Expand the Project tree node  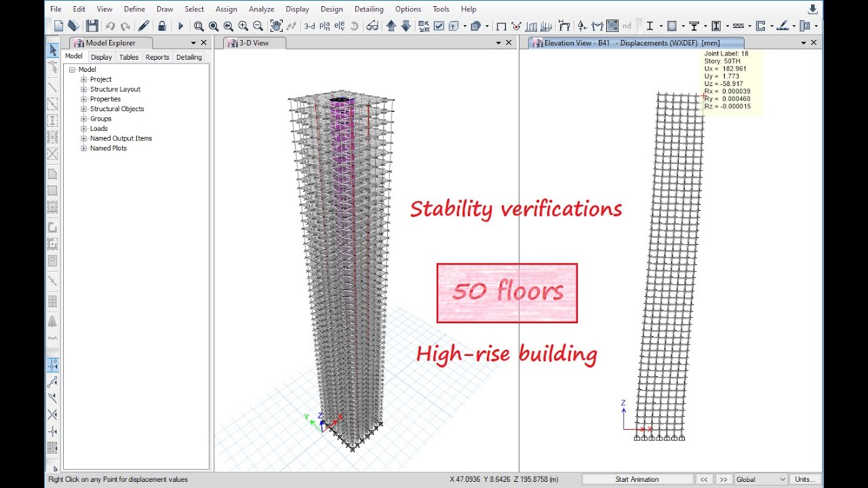84,79
